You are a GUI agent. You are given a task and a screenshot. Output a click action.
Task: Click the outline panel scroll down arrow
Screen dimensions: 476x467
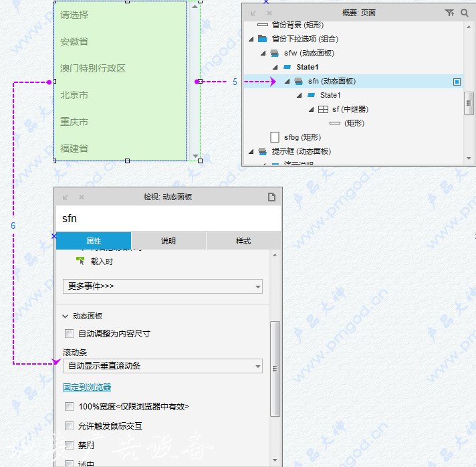469,159
